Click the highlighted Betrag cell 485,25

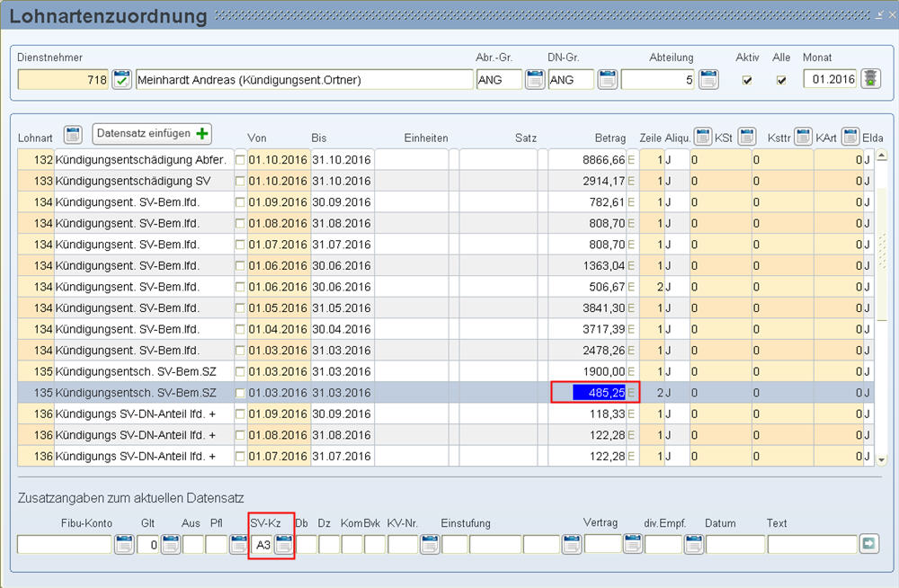point(599,393)
